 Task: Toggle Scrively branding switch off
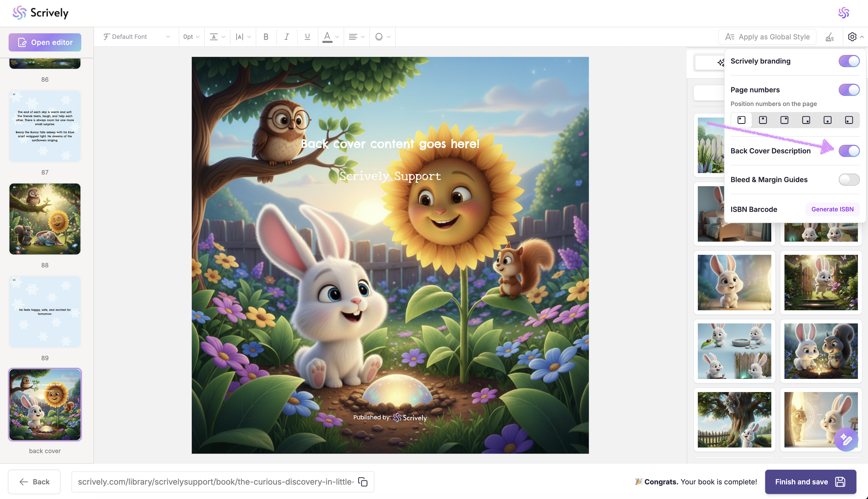[849, 61]
